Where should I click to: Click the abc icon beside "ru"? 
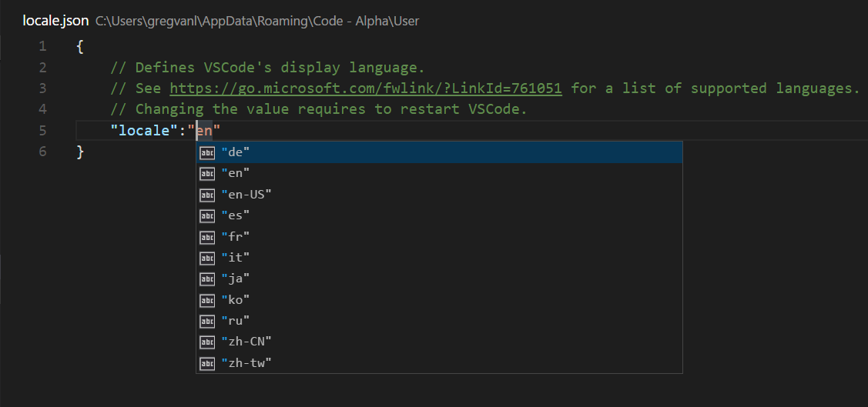coord(207,322)
